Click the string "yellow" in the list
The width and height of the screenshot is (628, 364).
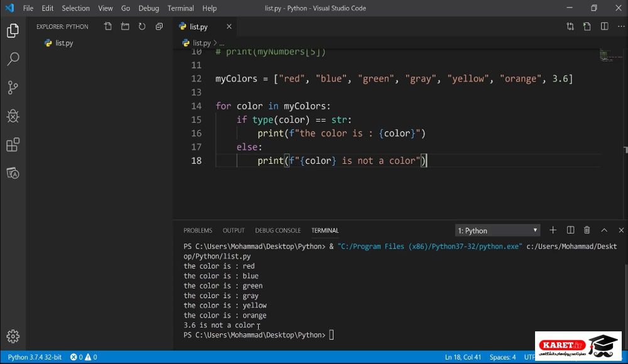click(468, 78)
